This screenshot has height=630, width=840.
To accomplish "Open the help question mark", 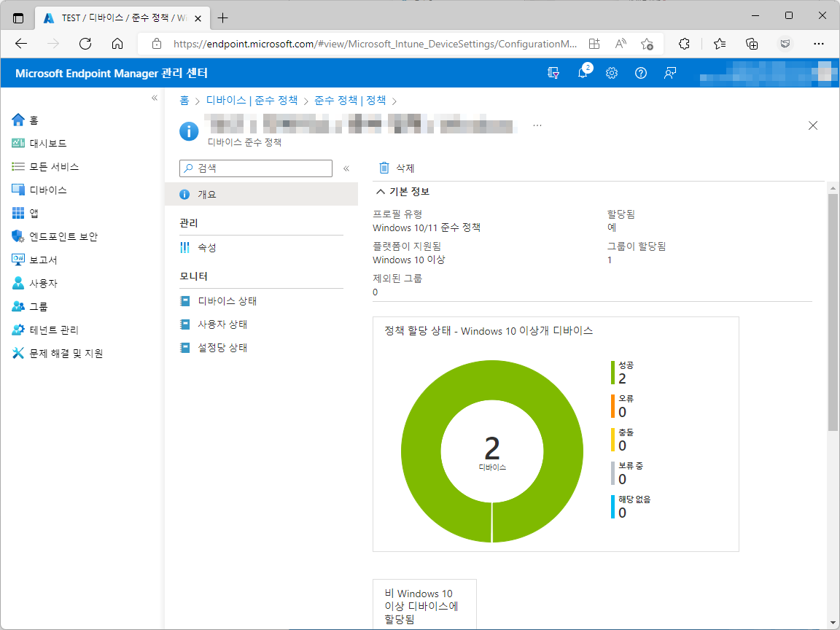I will pos(641,74).
